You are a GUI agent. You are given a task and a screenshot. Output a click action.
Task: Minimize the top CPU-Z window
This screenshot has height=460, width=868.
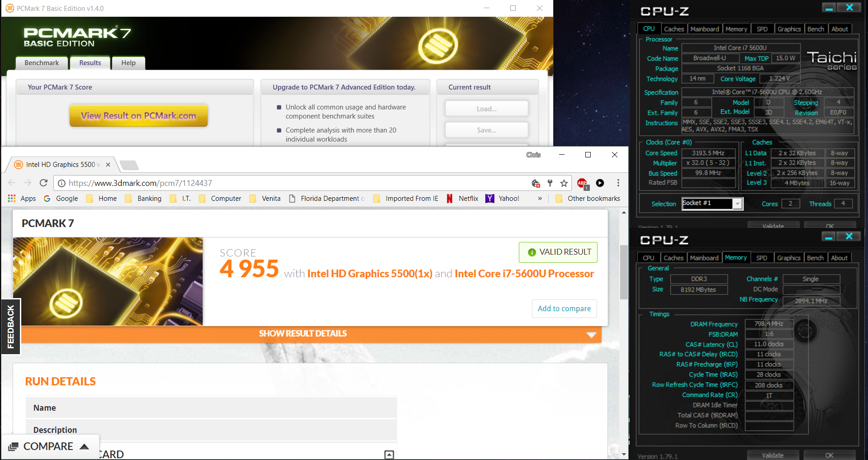pyautogui.click(x=829, y=8)
